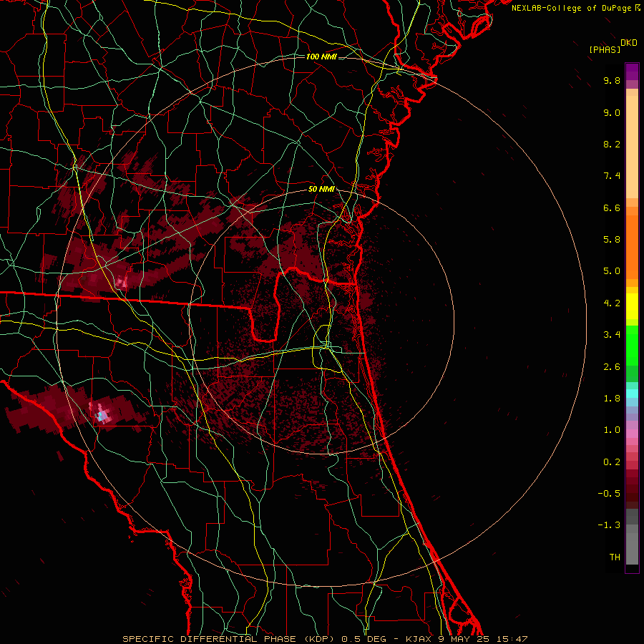Click the cyan high-KDP storm core on the map

pyautogui.click(x=101, y=416)
